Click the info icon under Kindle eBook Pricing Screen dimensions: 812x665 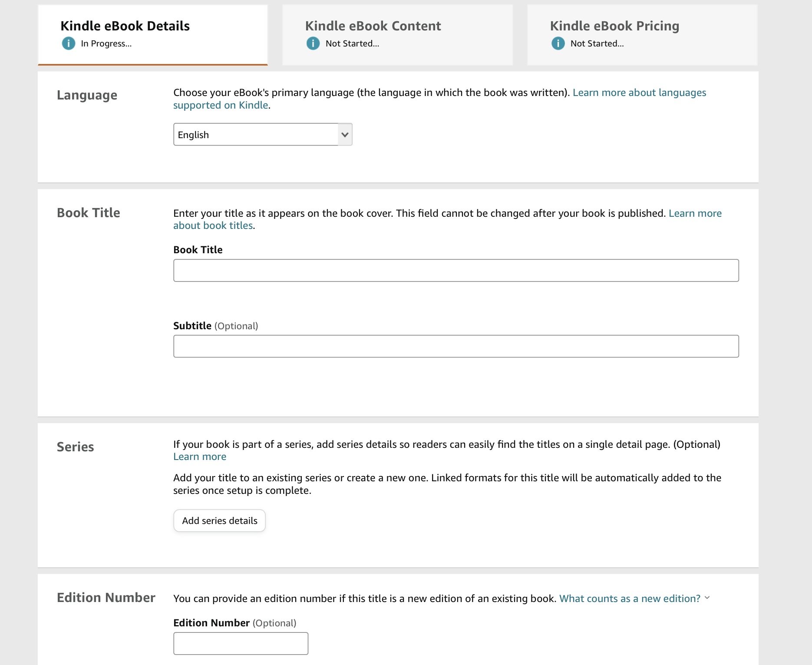(558, 43)
